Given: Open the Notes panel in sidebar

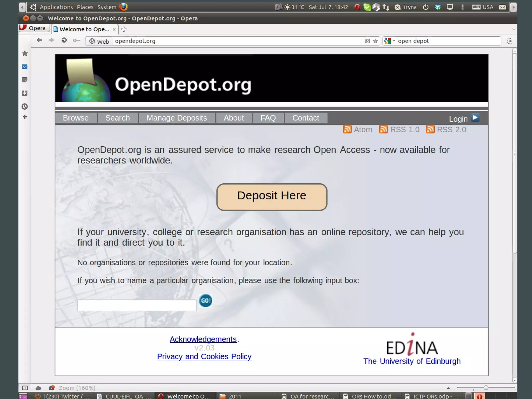Looking at the screenshot, I should tap(25, 80).
